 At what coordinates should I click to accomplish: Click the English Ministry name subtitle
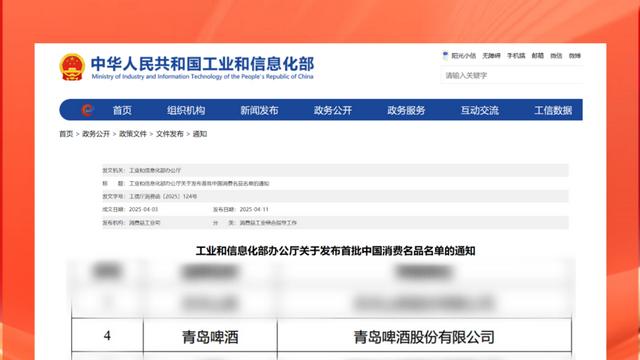(202, 77)
